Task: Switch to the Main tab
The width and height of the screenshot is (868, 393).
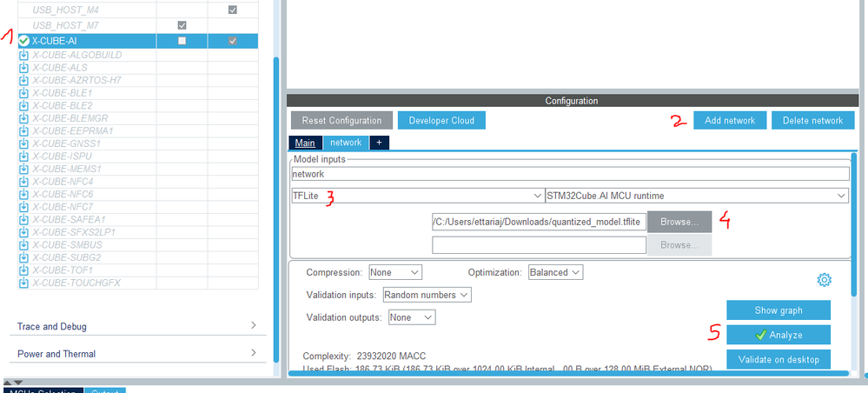Action: pyautogui.click(x=305, y=143)
